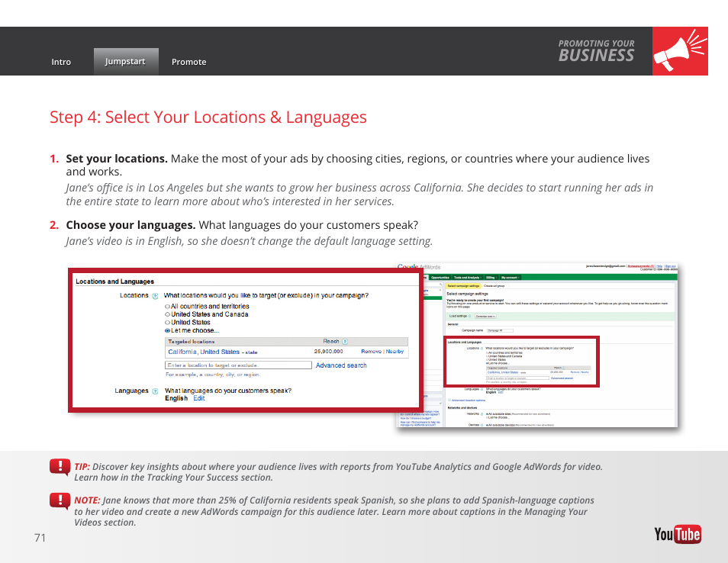Open the Tools and Analysis dropdown menu
Image resolution: width=728 pixels, height=563 pixels.
[x=466, y=278]
